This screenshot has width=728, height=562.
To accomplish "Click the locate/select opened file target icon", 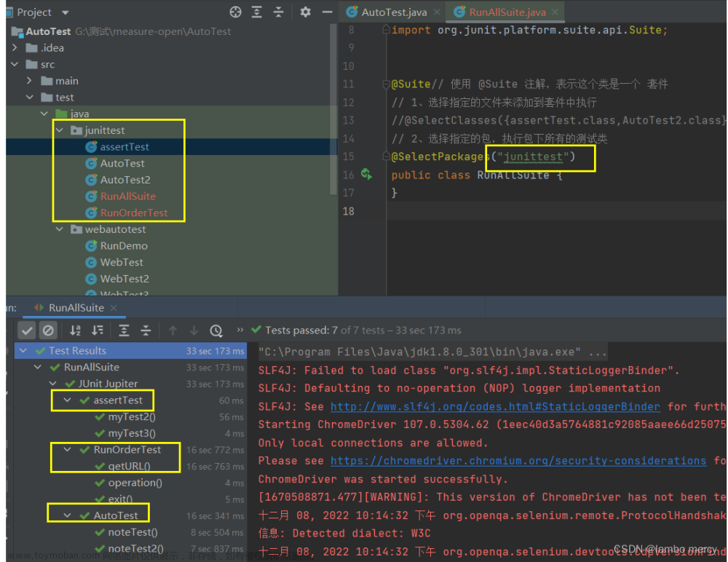I will [235, 12].
